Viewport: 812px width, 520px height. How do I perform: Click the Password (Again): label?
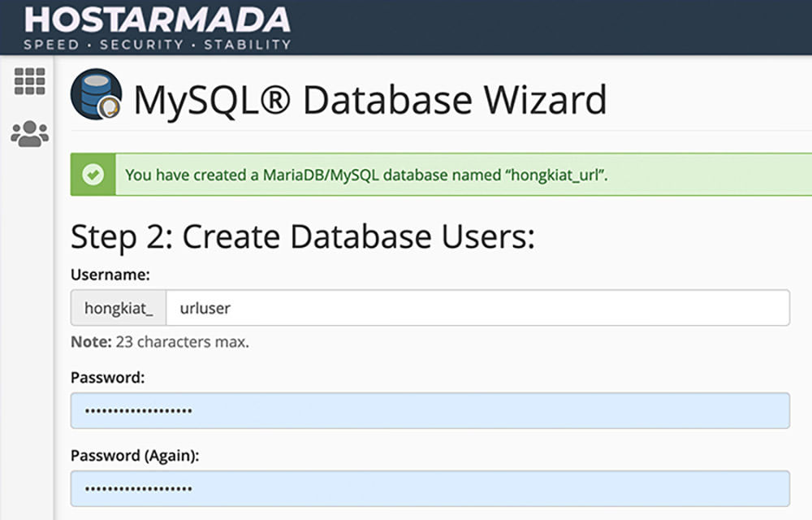pyautogui.click(x=135, y=456)
